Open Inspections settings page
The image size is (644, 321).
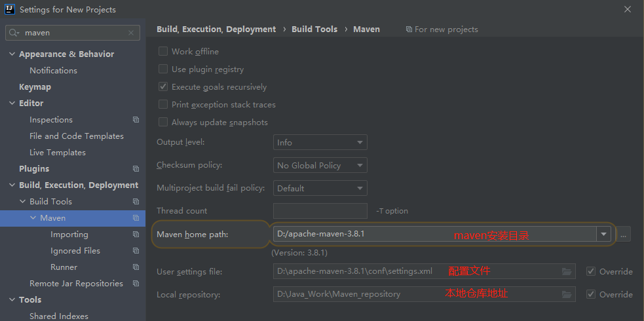pos(51,120)
